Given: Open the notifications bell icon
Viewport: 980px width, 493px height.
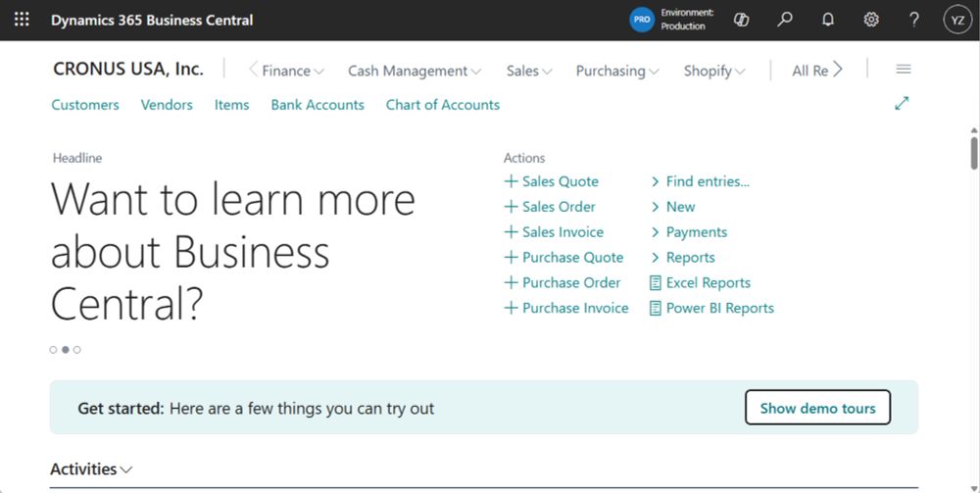Looking at the screenshot, I should coord(827,20).
